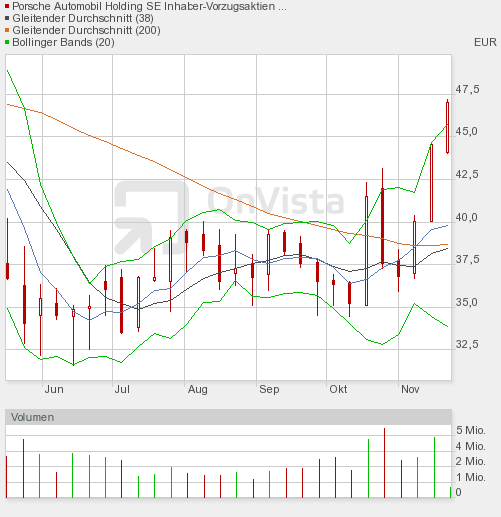Click the EUR currency label
The width and height of the screenshot is (501, 517).
tap(485, 42)
